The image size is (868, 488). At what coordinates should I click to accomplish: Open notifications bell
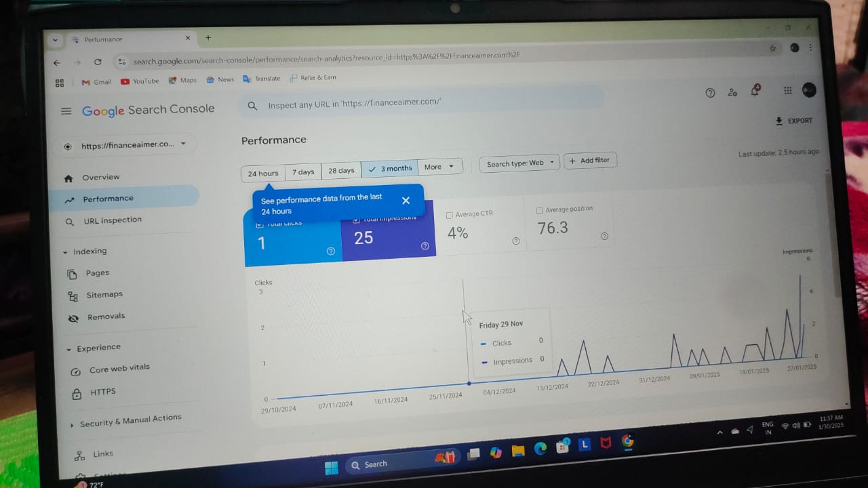point(755,91)
